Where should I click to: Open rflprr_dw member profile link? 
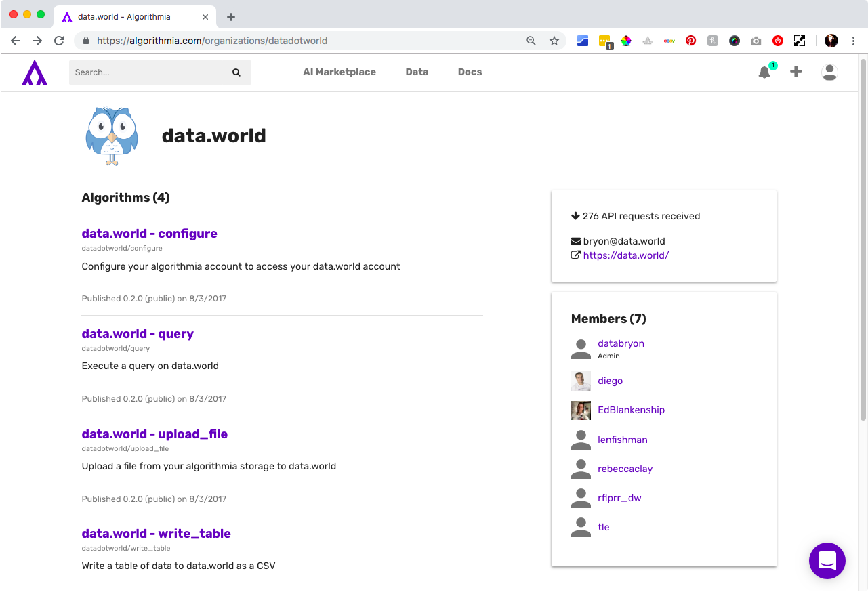[x=619, y=498]
